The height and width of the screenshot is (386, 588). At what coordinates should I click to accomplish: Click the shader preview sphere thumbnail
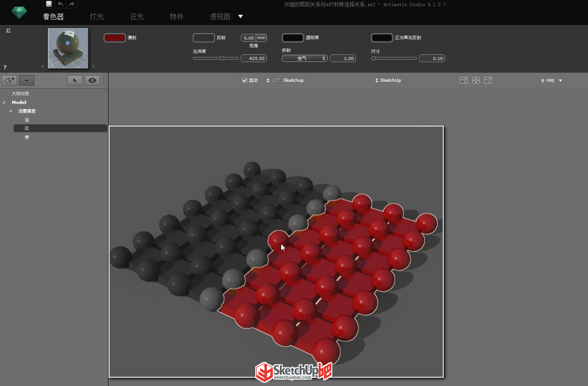click(68, 48)
